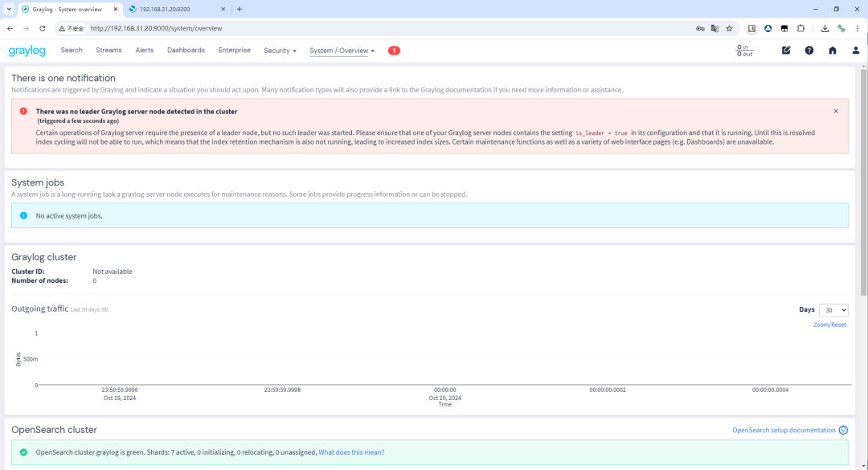Screen dimensions: 868x470
Task: Open the Streams menu item
Action: [108, 51]
